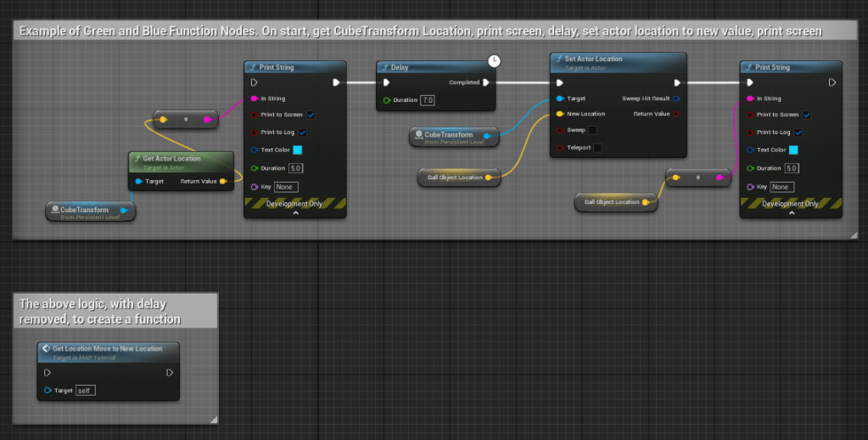Click the Delay Duration field showing 7.0
This screenshot has width=868, height=440.
428,100
